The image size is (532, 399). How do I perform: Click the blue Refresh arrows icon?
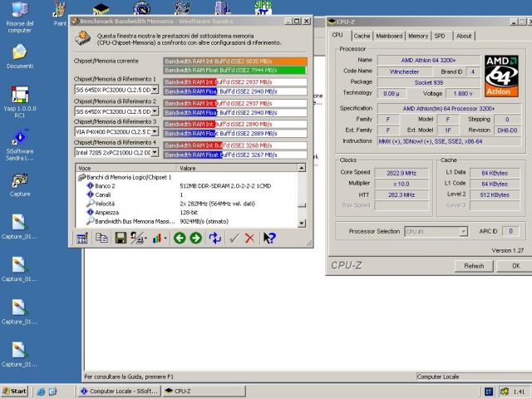(x=215, y=239)
